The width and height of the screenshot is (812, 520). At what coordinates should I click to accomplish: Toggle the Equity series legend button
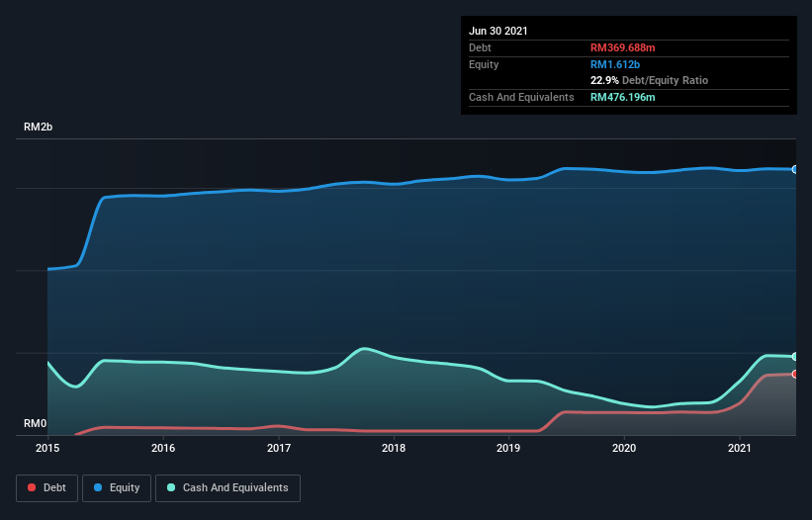[x=117, y=488]
